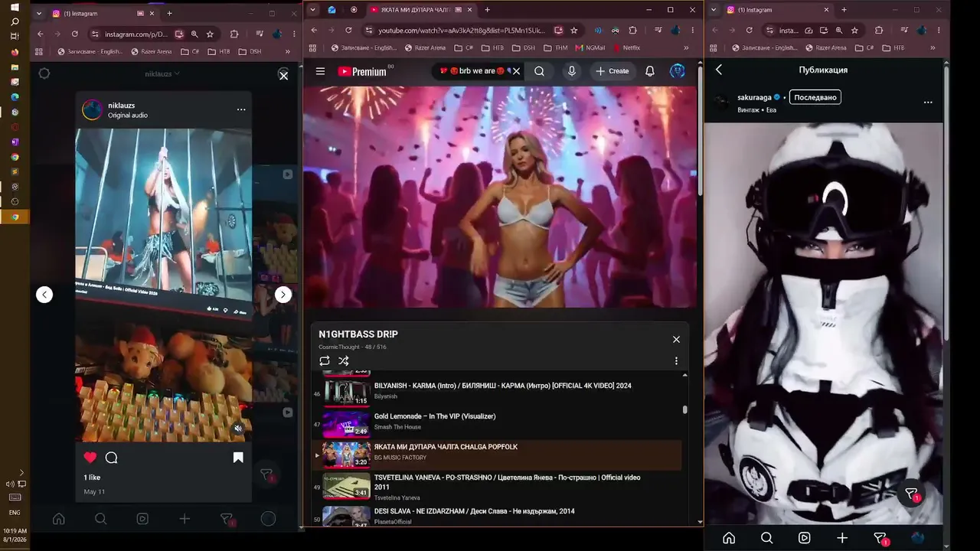980x551 pixels.
Task: Click the Последвано following button
Action: coord(815,97)
